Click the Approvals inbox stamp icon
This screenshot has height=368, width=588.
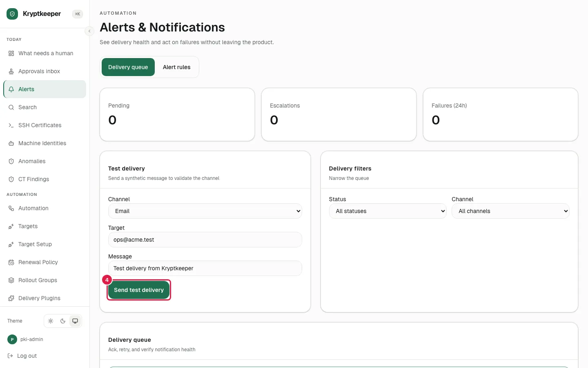(x=11, y=72)
